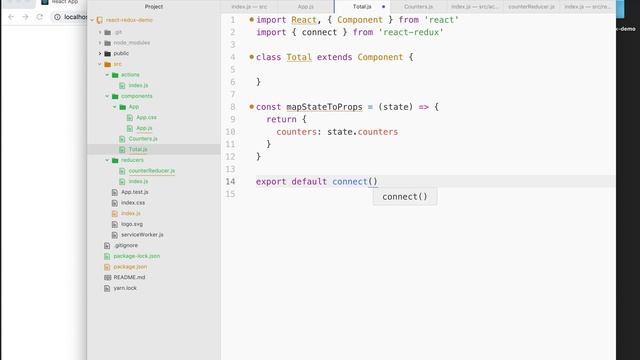Click the public folder icon

click(x=108, y=53)
